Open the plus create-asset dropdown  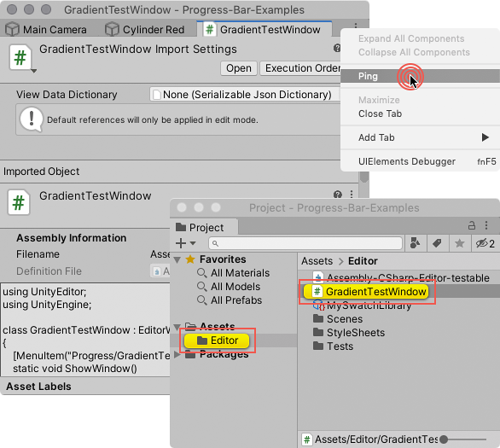click(186, 243)
